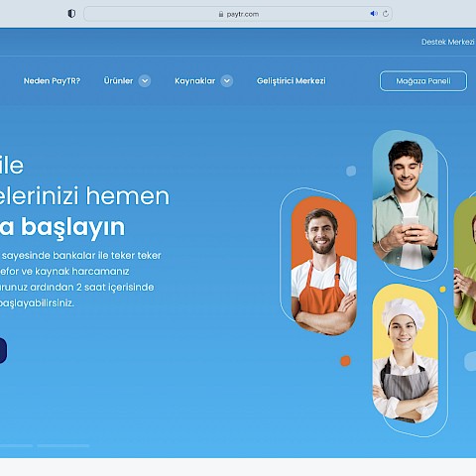This screenshot has width=476, height=476.
Task: Open the Neden PayTR? menu item
Action: coord(52,81)
